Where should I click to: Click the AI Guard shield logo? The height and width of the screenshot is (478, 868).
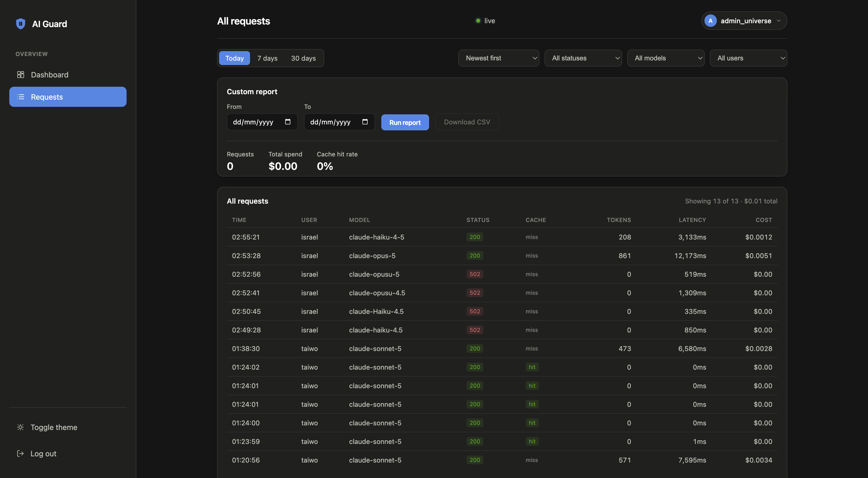(x=21, y=24)
